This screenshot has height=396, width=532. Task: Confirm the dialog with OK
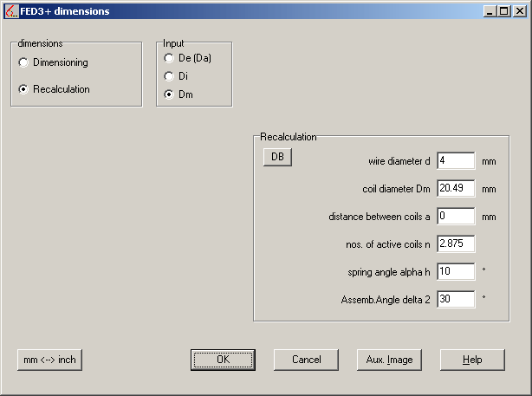click(x=223, y=360)
